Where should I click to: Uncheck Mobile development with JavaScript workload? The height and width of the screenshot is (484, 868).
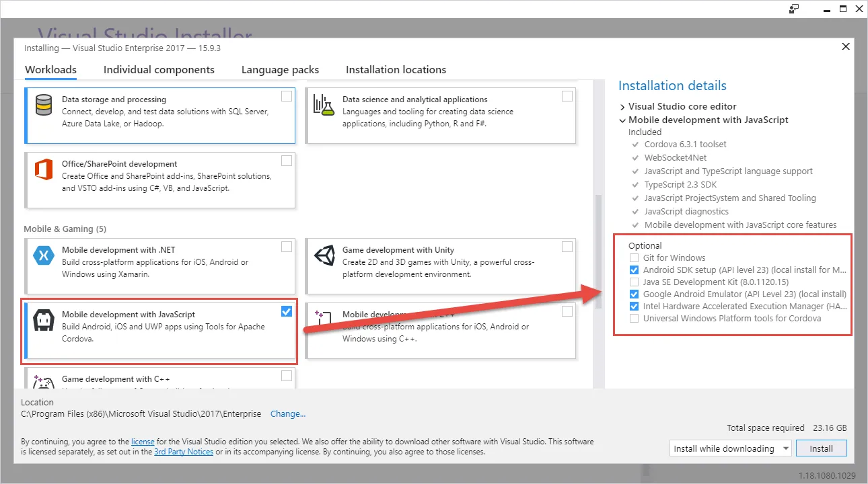pos(287,311)
